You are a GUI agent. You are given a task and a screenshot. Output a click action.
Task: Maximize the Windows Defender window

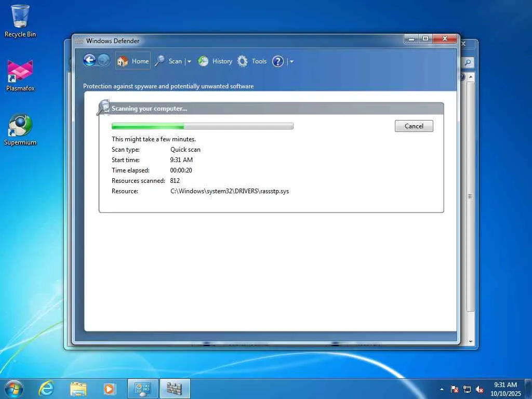coord(425,38)
